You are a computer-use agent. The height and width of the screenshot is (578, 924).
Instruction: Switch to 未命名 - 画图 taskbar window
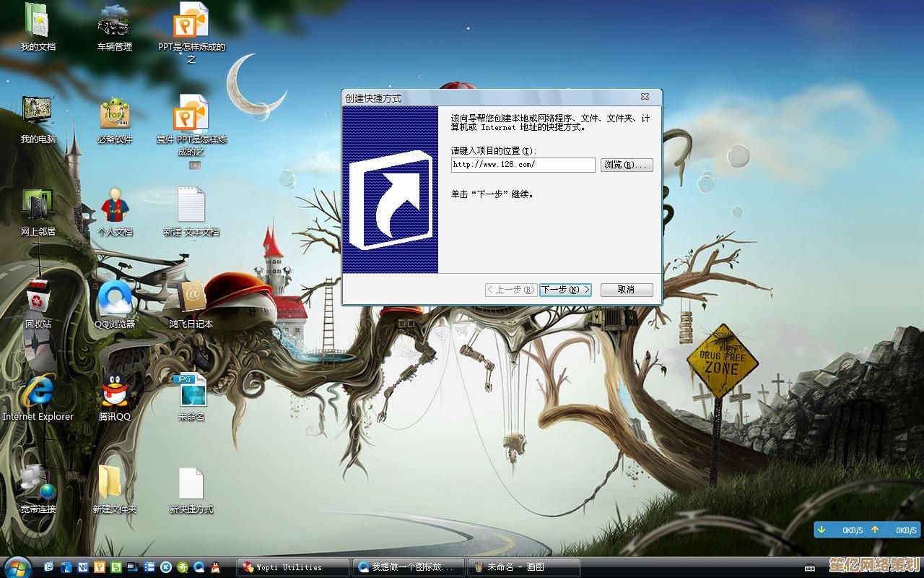(523, 567)
